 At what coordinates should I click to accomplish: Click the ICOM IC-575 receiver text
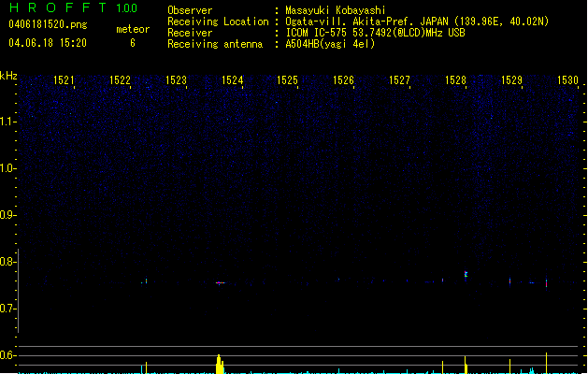click(375, 33)
